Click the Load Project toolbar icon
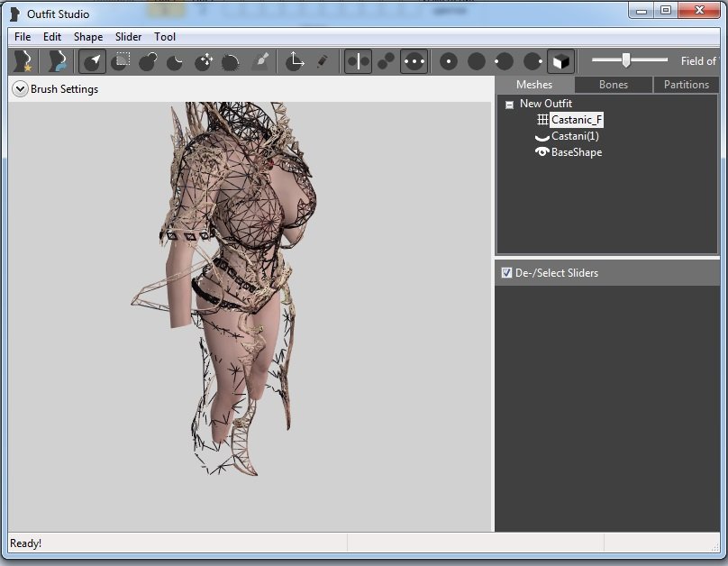Screen dimensions: 728x566 [x=58, y=61]
